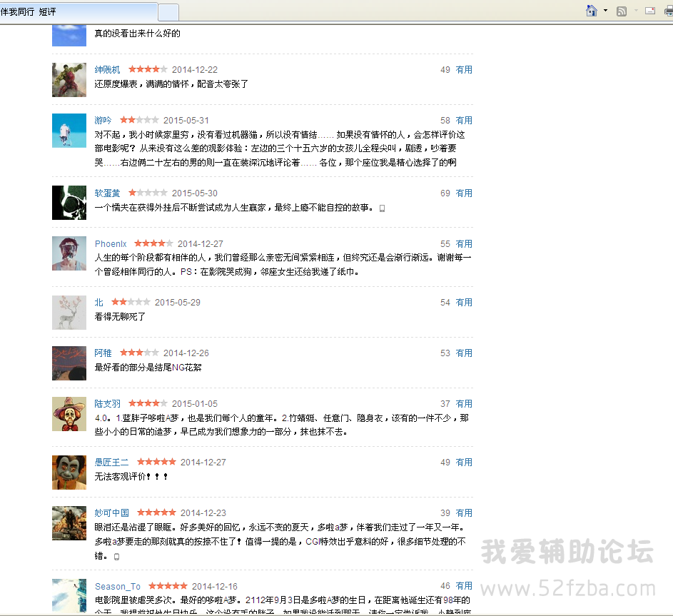
Task: Open 绅贱机's Hulk avatar
Action: click(69, 80)
